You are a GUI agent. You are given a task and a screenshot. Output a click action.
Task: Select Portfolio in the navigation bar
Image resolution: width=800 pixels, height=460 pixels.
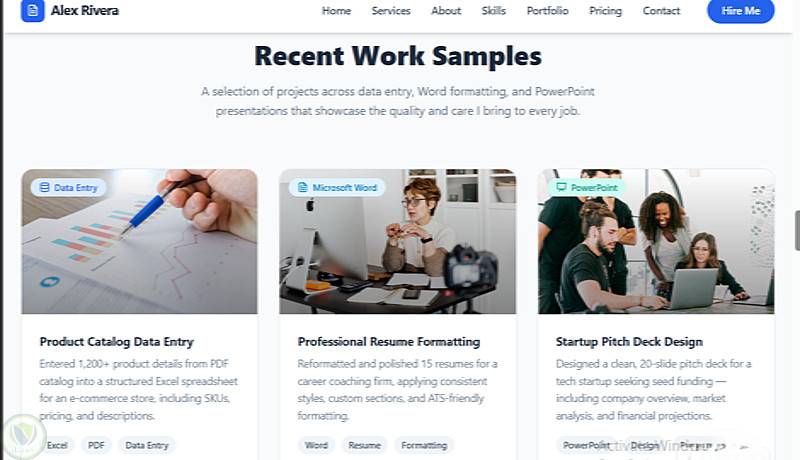pos(548,11)
